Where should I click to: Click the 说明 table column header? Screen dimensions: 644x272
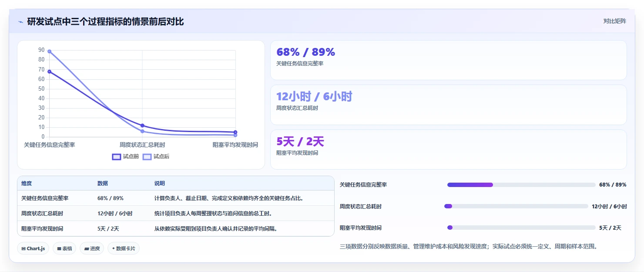click(160, 184)
